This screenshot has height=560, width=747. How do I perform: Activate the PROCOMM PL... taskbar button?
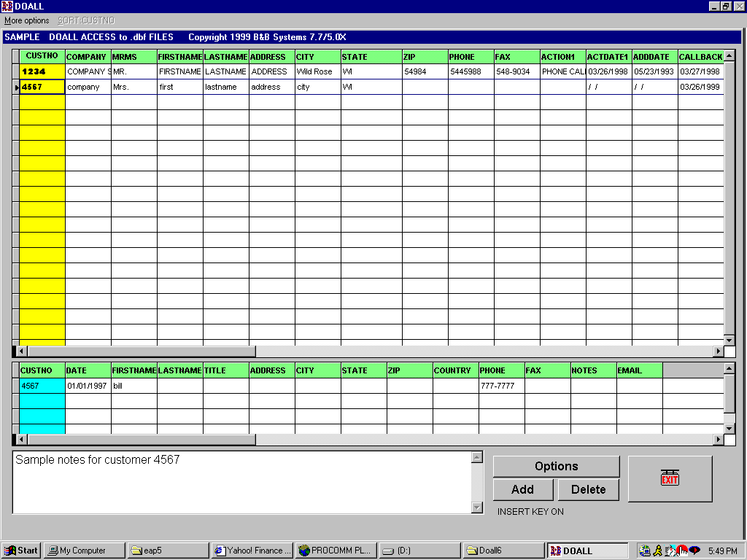[x=336, y=551]
